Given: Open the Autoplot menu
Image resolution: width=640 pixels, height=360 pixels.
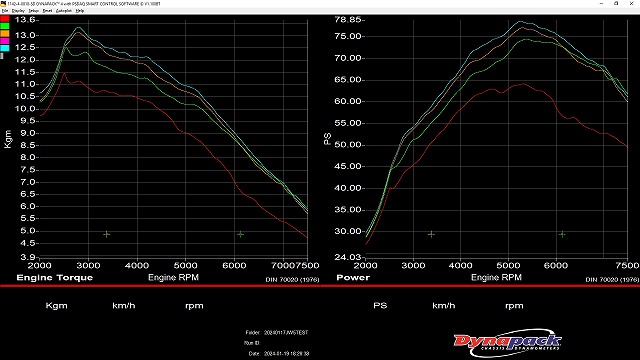Looking at the screenshot, I should (64, 11).
